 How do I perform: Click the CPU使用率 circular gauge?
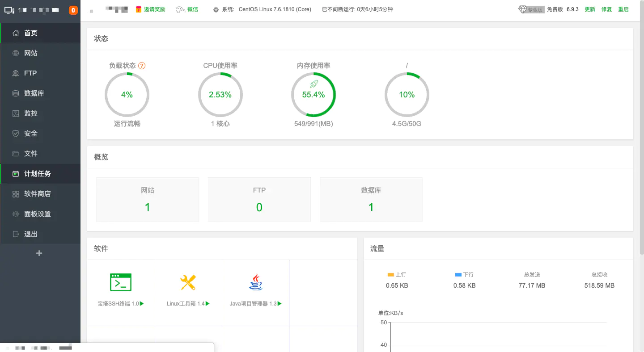click(220, 95)
